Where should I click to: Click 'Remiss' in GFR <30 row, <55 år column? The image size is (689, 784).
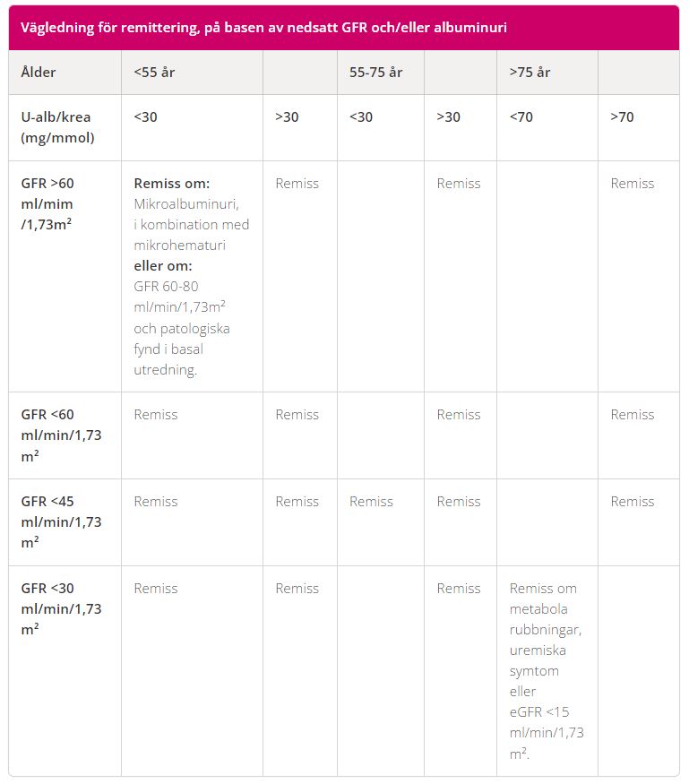(x=156, y=589)
